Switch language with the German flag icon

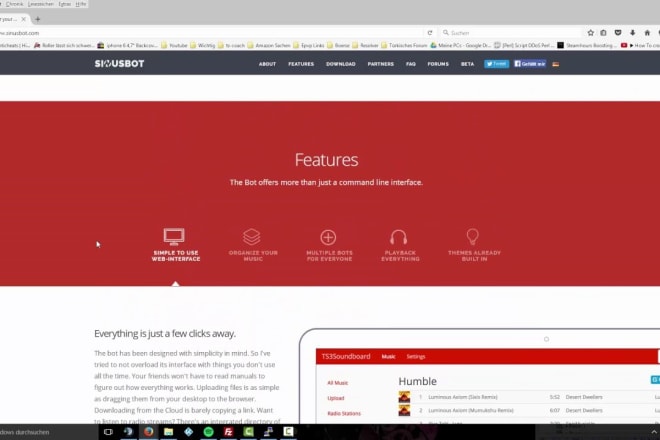(x=556, y=64)
